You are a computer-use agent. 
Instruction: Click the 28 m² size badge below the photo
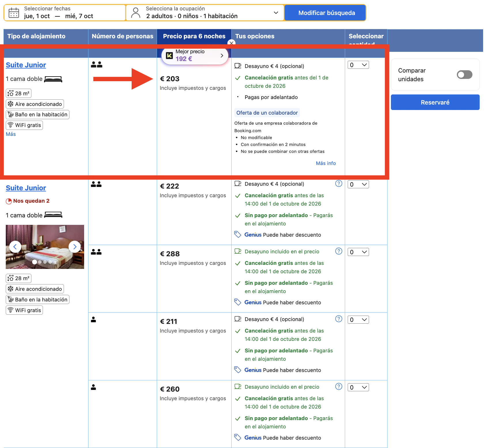point(18,278)
